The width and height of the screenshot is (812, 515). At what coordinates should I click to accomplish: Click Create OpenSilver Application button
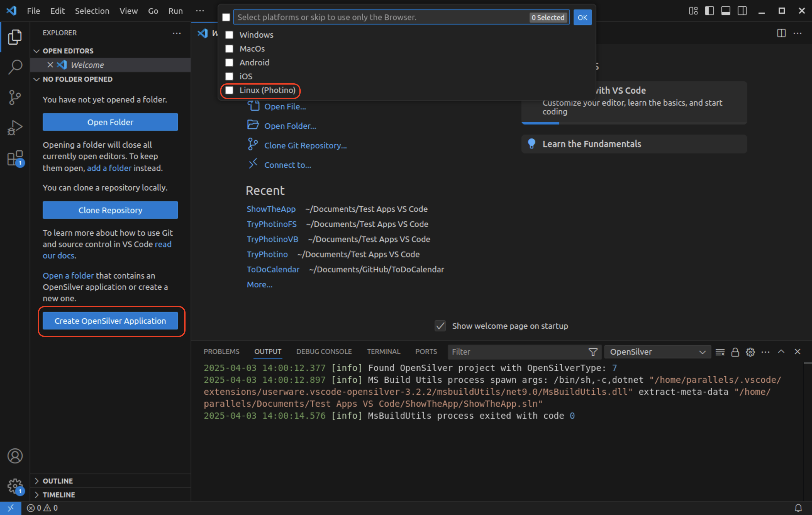pyautogui.click(x=110, y=321)
